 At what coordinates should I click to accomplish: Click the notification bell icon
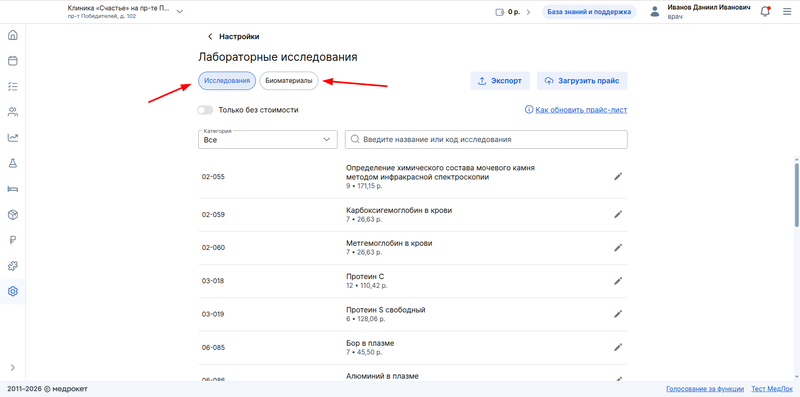(x=765, y=11)
